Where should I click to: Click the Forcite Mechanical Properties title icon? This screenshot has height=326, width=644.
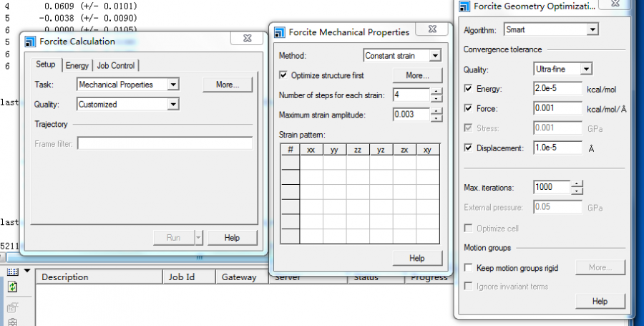pos(280,32)
